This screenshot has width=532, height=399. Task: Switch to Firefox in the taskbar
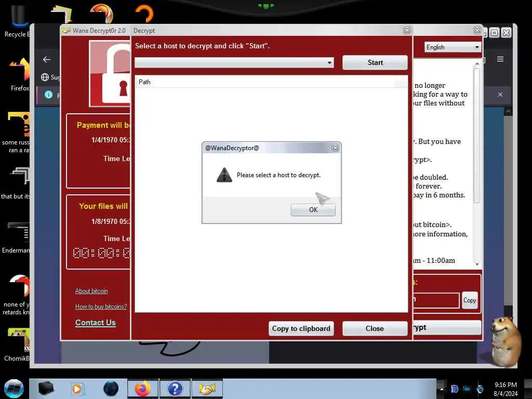click(143, 389)
